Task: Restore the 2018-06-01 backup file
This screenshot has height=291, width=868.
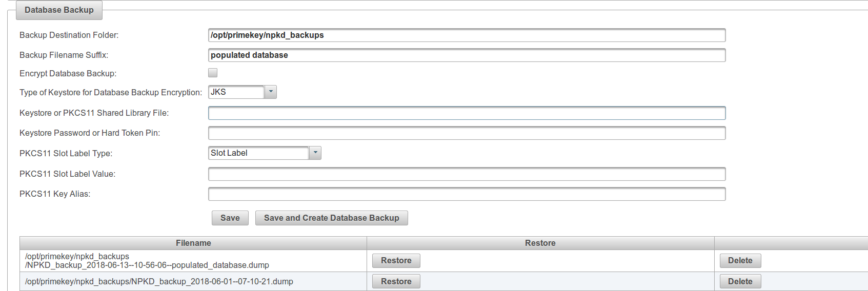Action: 396,282
